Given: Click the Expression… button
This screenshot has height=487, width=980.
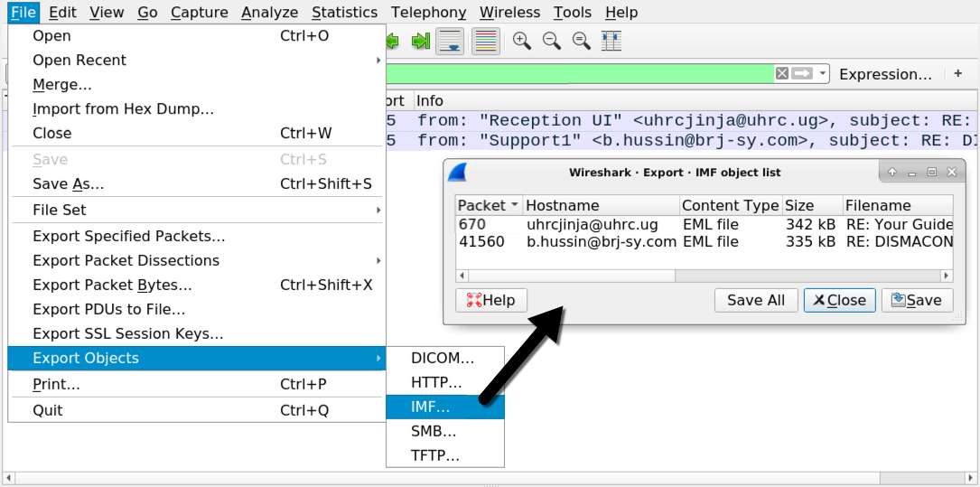Looking at the screenshot, I should click(x=885, y=74).
